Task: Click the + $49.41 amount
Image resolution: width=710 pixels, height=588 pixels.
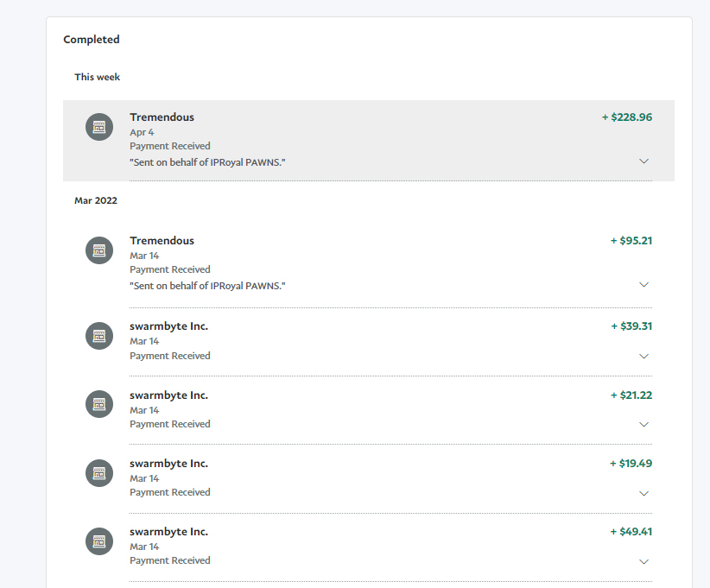Action: [x=631, y=532]
